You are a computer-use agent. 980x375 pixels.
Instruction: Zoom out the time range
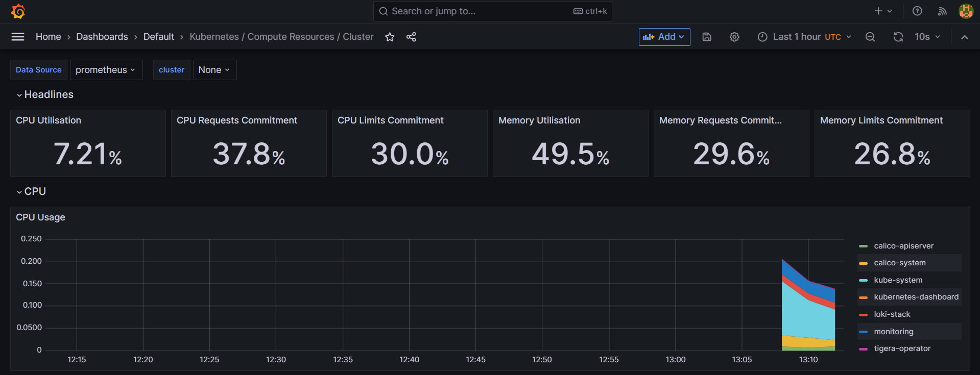870,37
